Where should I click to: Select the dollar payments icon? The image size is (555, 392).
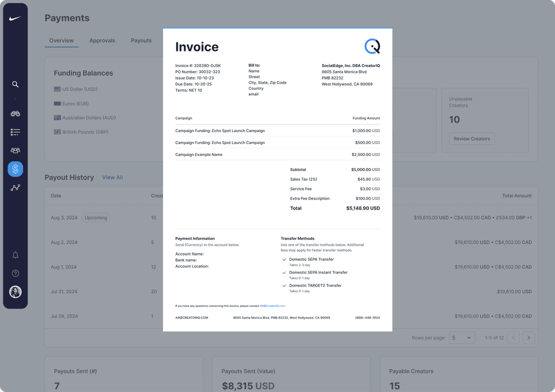click(15, 169)
